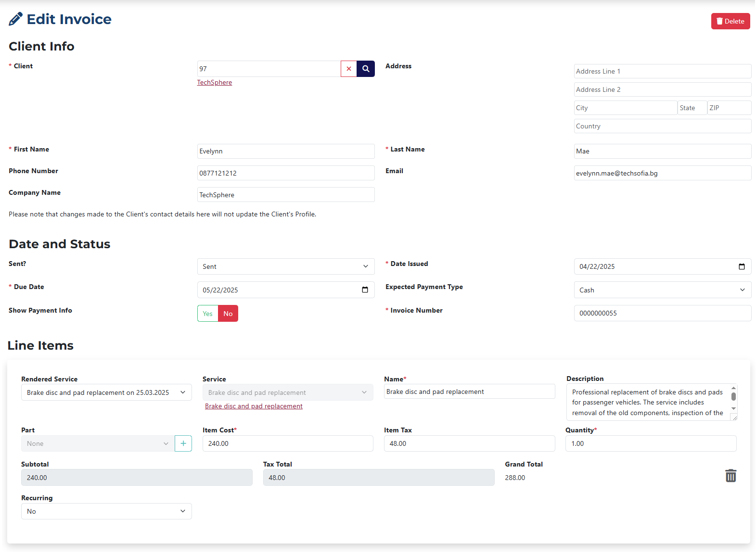Delete the line item via the trash icon
756x556 pixels.
(x=730, y=476)
